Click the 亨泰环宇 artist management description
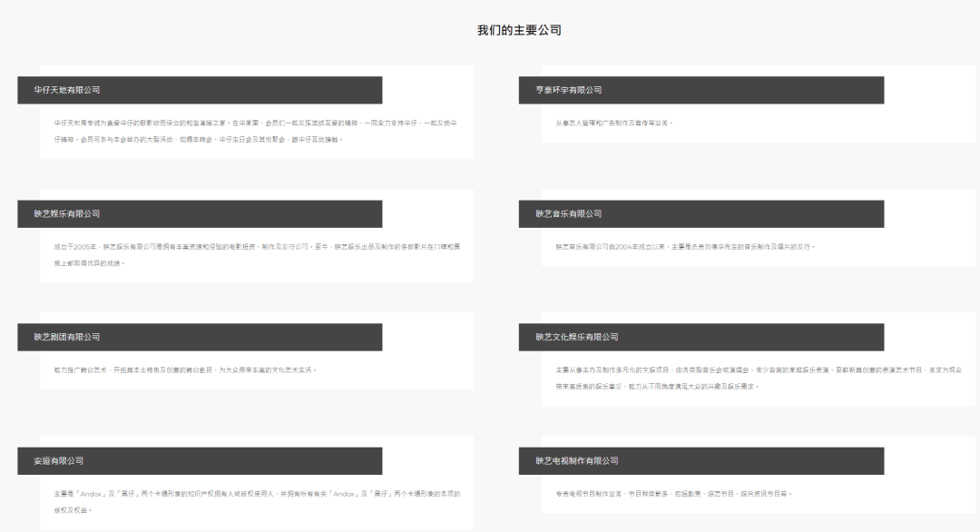 click(614, 123)
